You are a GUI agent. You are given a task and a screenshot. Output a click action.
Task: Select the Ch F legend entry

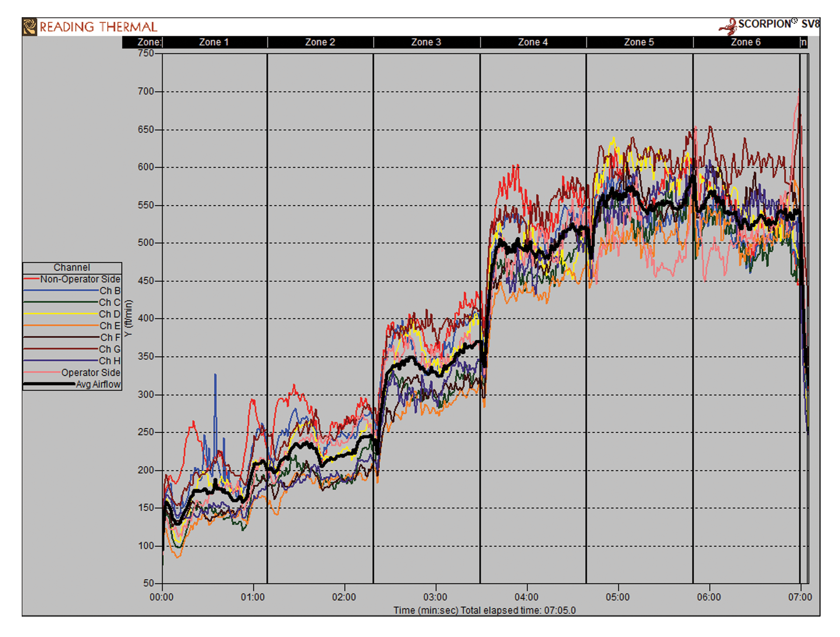(x=72, y=337)
